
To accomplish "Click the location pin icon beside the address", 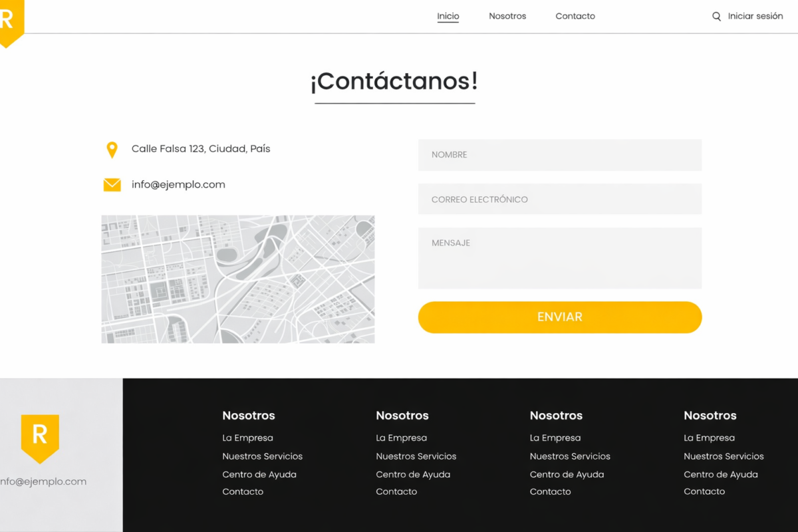I will tap(112, 149).
